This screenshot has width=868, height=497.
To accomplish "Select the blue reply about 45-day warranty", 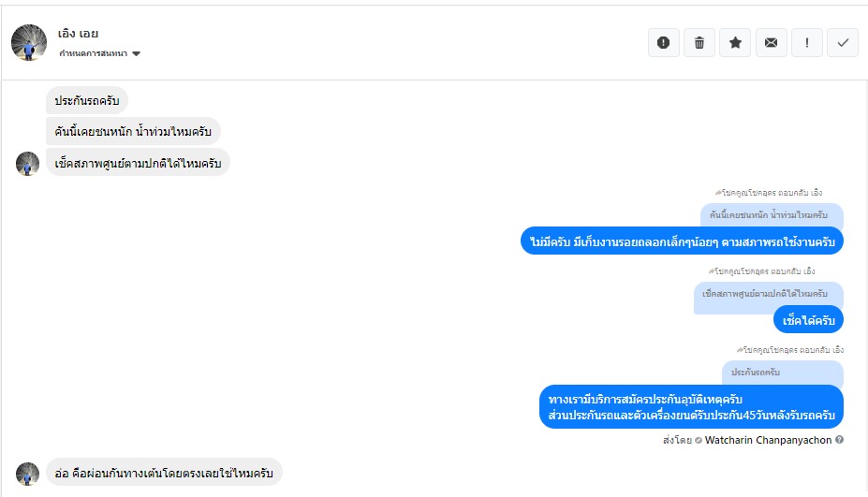I will pos(692,407).
